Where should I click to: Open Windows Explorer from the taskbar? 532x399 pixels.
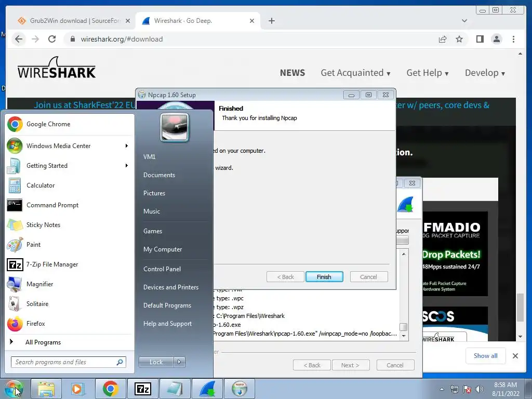[x=46, y=389]
